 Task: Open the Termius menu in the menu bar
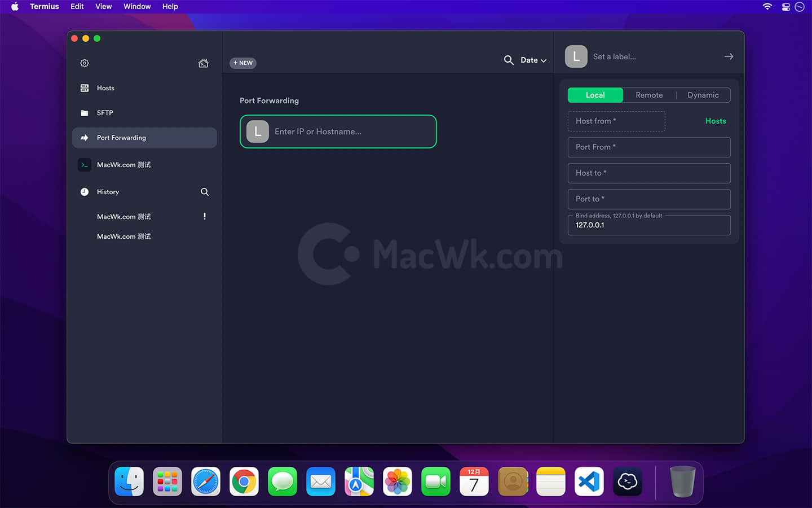tap(45, 7)
